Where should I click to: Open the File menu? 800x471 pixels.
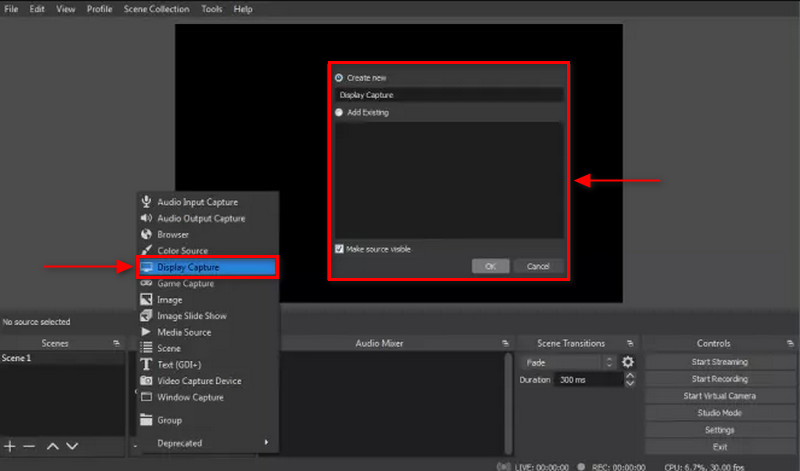11,9
